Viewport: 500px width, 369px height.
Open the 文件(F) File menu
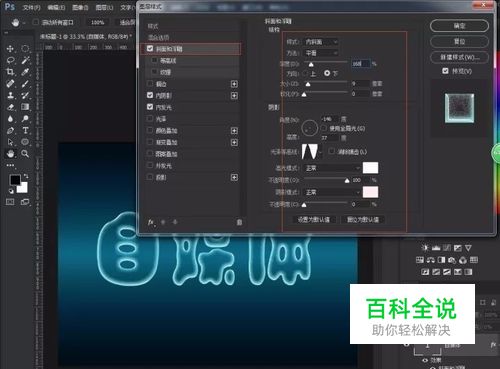[x=31, y=7]
